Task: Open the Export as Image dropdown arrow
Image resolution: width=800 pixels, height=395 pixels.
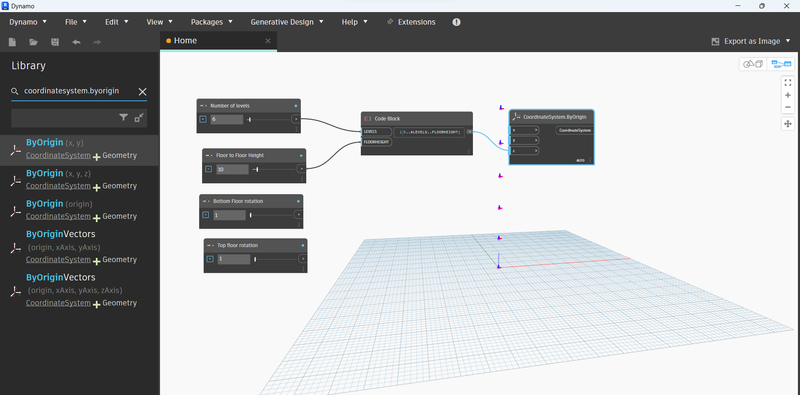Action: point(788,41)
